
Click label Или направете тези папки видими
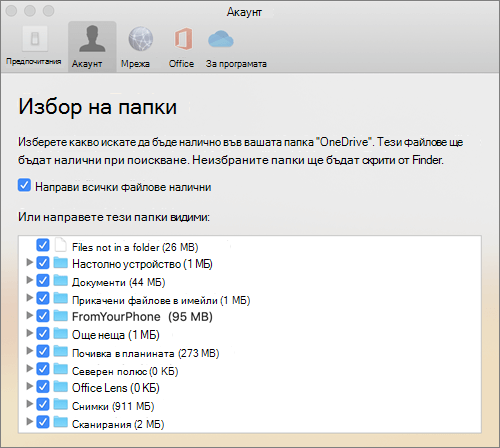[x=114, y=217]
